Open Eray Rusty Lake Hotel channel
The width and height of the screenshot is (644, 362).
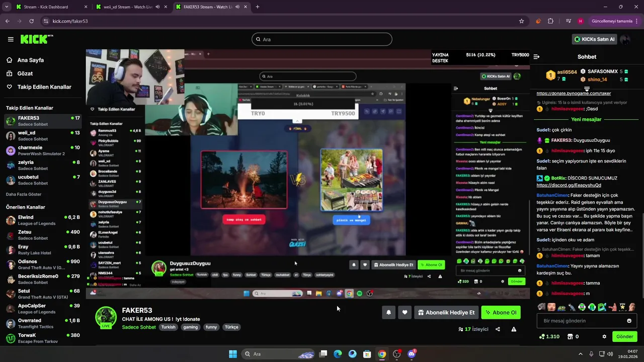click(42, 250)
